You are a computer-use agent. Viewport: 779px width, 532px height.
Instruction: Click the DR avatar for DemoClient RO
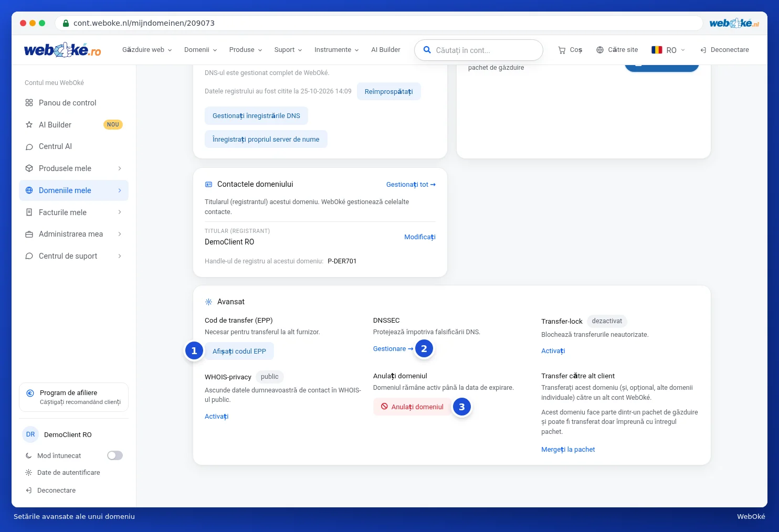pyautogui.click(x=30, y=434)
